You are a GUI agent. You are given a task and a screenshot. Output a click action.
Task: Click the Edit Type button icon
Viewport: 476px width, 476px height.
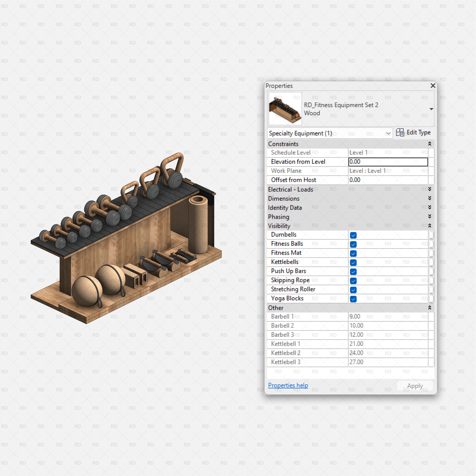tap(400, 133)
